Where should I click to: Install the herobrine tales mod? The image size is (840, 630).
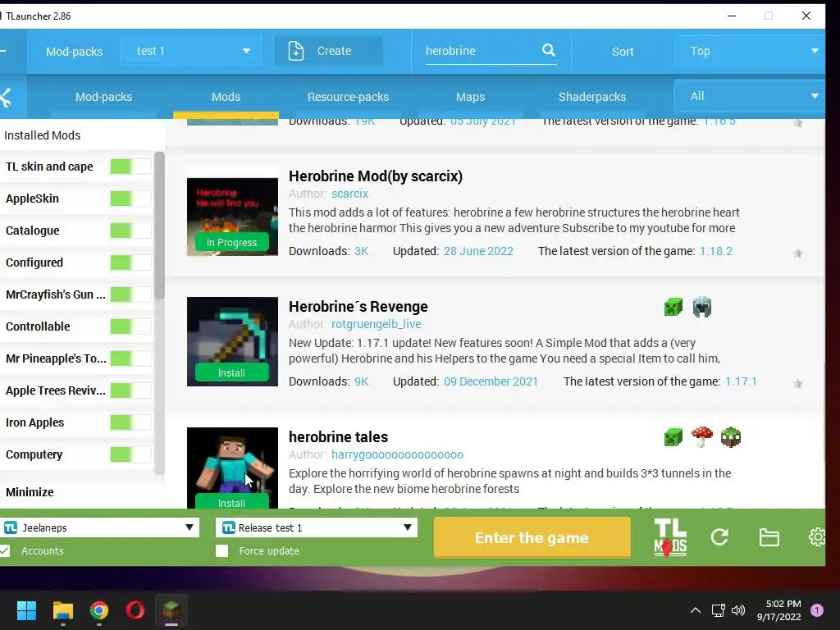point(232,501)
